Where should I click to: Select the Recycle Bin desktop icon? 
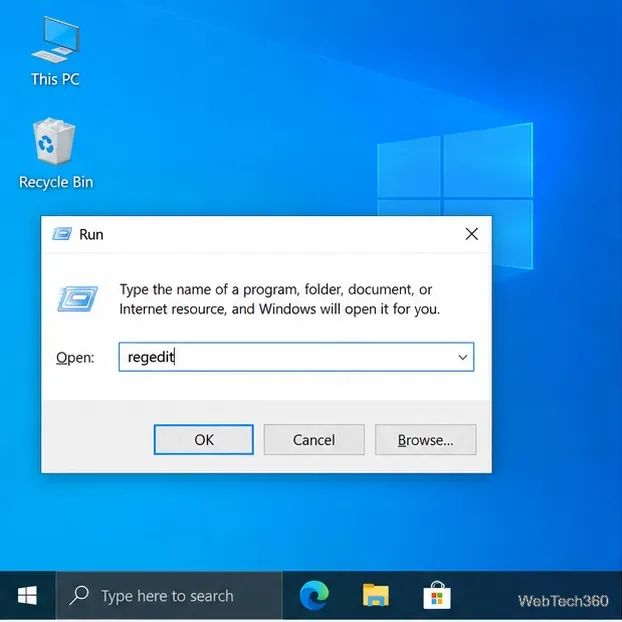[56, 154]
